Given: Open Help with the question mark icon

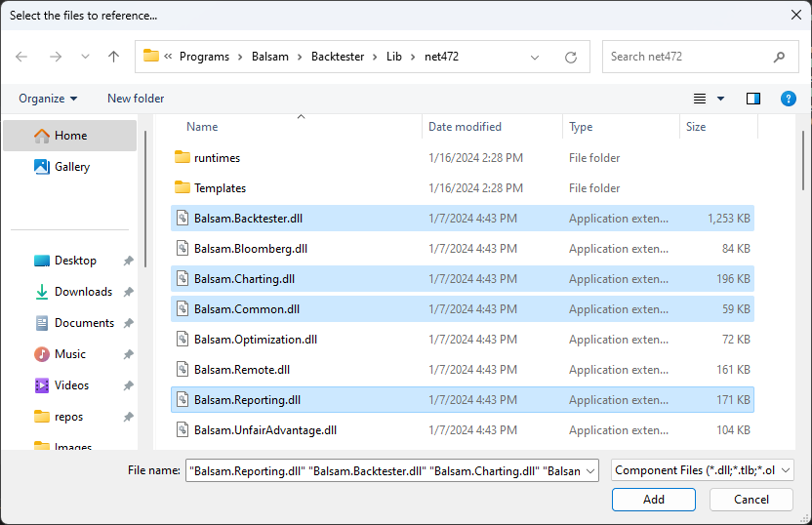Looking at the screenshot, I should pyautogui.click(x=788, y=99).
